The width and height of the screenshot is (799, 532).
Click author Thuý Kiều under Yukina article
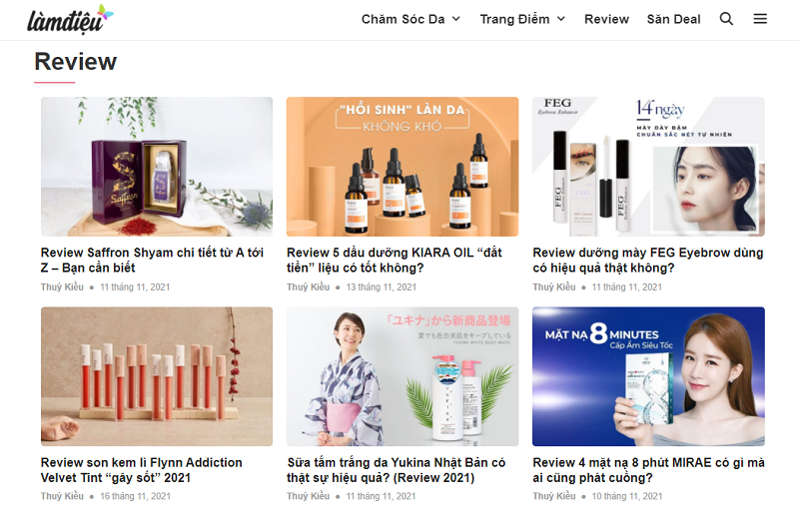[x=309, y=496]
